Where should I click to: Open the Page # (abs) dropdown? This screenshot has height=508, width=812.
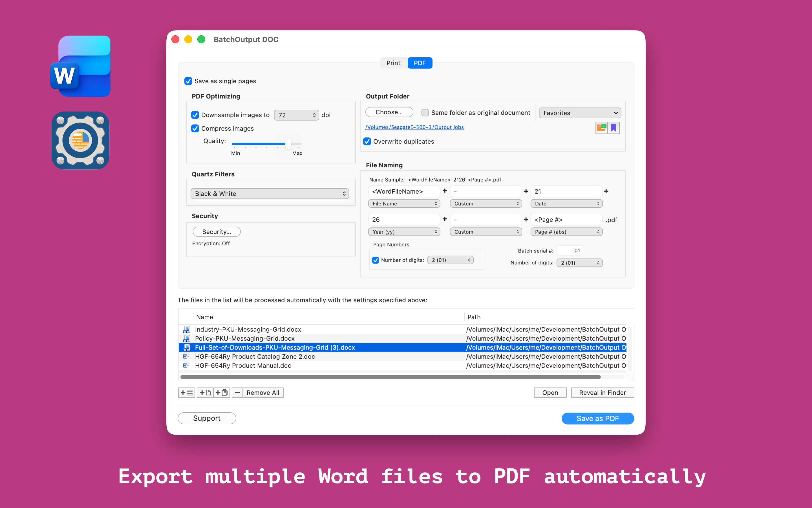(566, 232)
